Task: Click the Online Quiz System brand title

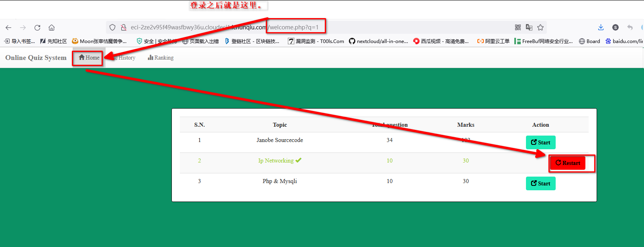Action: [36, 58]
